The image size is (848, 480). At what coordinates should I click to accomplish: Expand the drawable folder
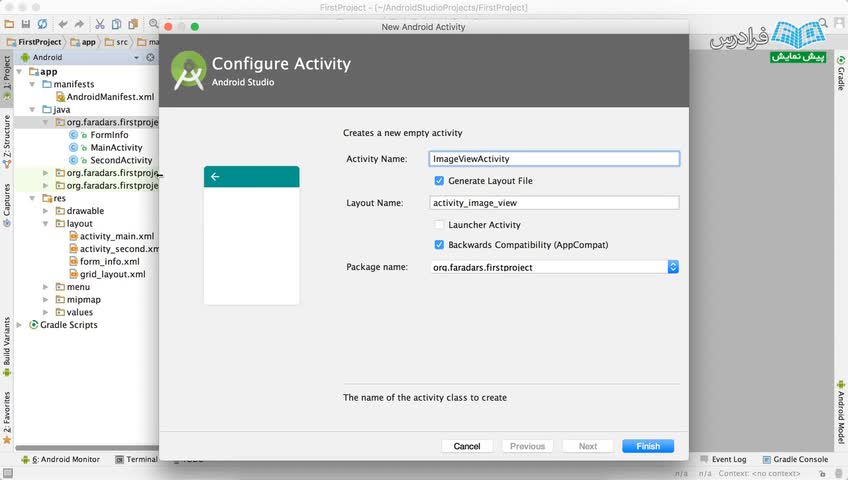point(46,211)
